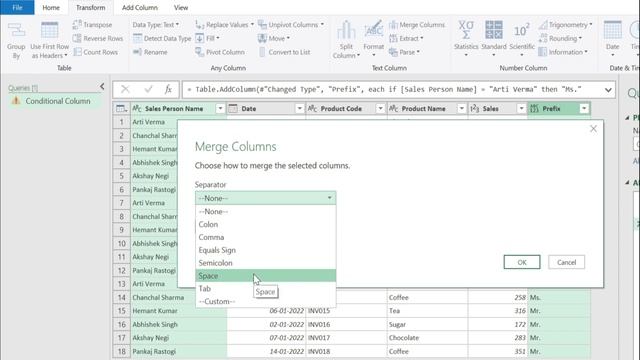Choose Comma separator option
Screen dimensions: 640x360
(265, 237)
